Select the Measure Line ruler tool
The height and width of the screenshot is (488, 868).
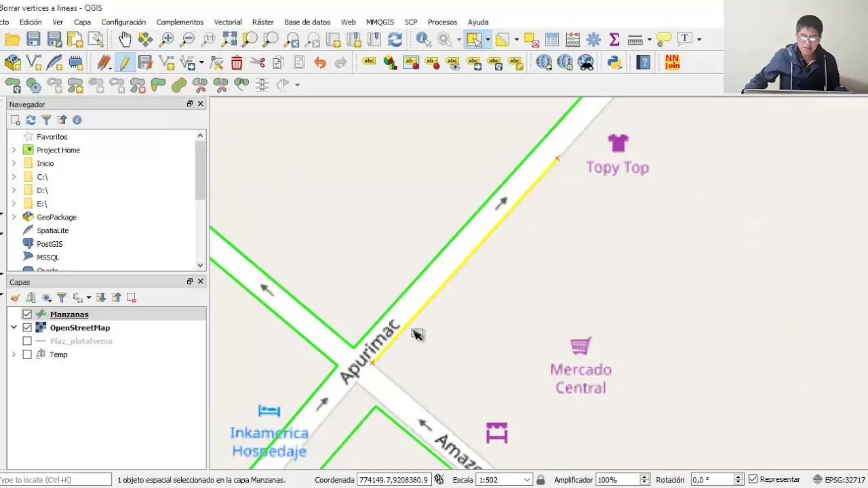[x=635, y=39]
